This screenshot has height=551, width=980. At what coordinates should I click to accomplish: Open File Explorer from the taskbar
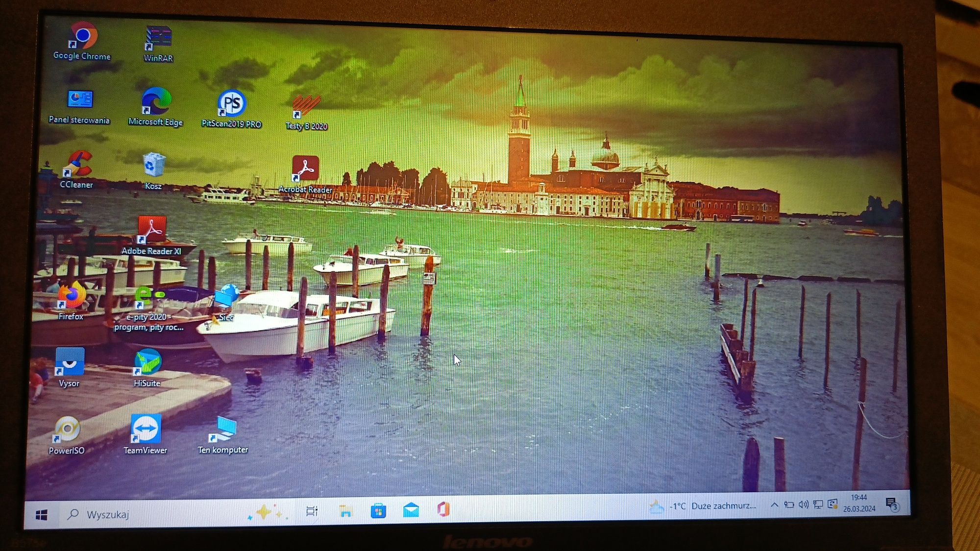[x=345, y=511]
